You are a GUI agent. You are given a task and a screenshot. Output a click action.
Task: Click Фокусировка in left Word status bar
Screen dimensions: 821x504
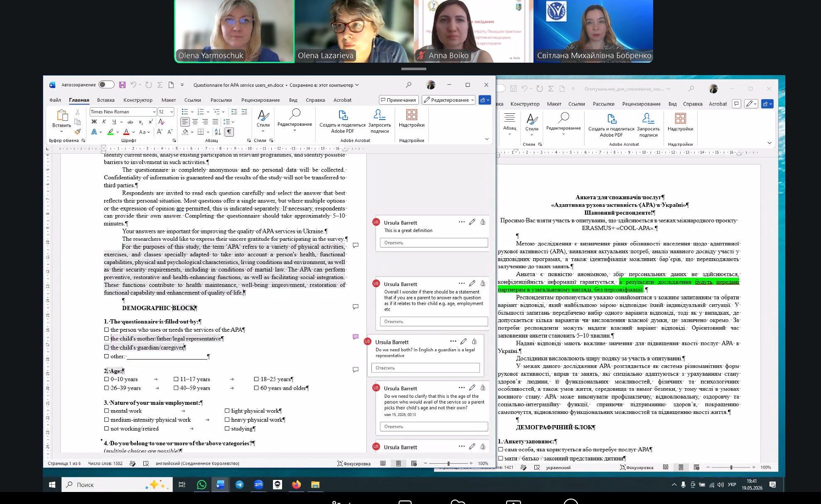[x=354, y=463]
